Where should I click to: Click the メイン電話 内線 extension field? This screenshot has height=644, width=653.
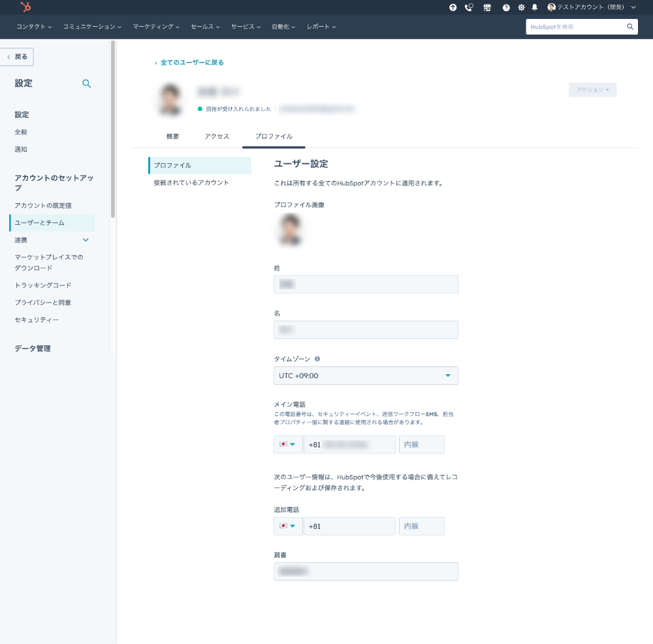click(421, 445)
